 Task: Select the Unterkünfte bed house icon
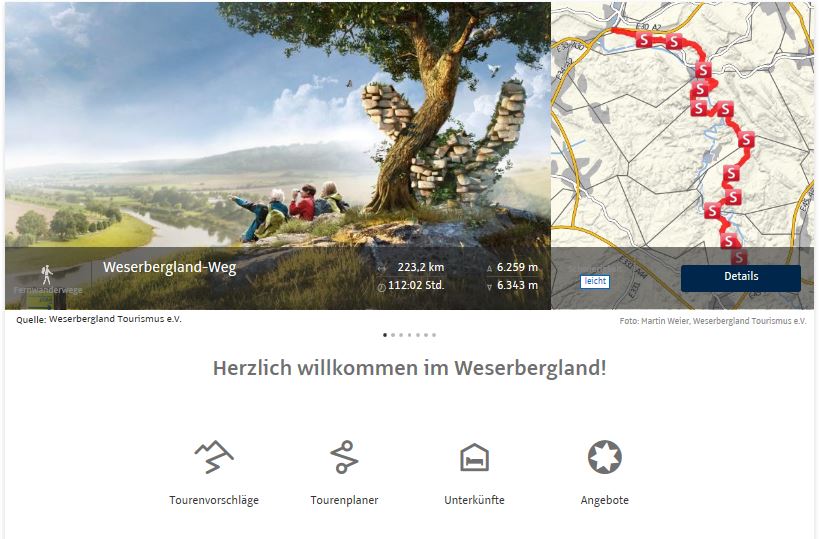click(474, 458)
